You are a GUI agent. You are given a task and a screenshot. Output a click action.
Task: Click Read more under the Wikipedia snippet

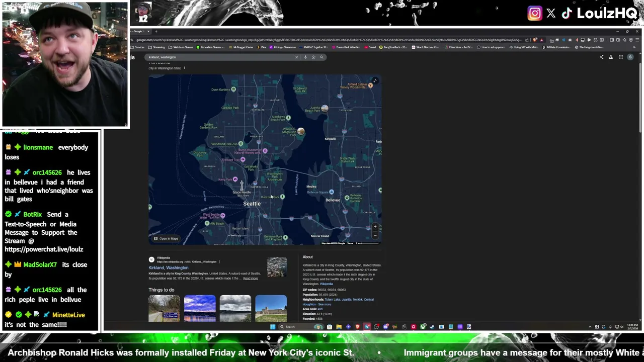[x=251, y=278]
